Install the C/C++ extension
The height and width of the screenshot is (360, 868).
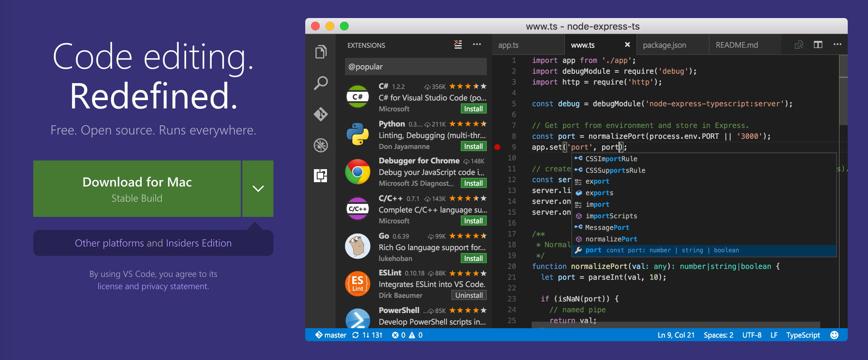click(473, 221)
